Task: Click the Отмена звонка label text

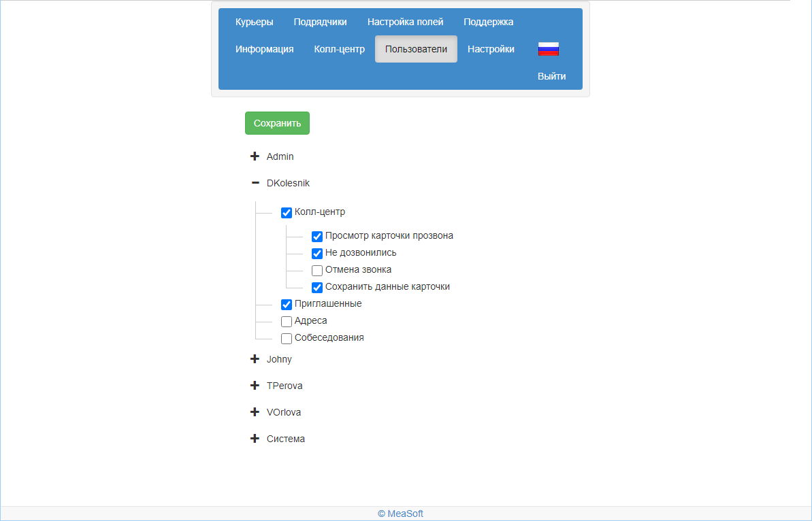Action: (x=359, y=269)
